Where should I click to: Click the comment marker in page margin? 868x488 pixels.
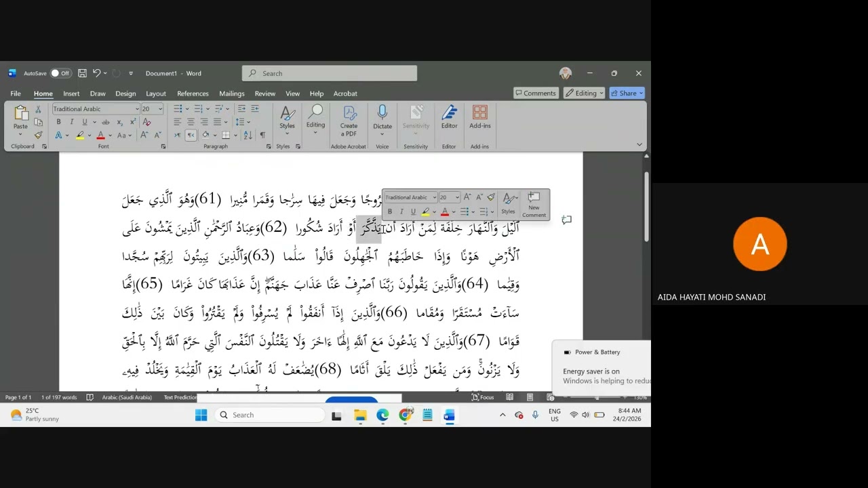(x=567, y=220)
